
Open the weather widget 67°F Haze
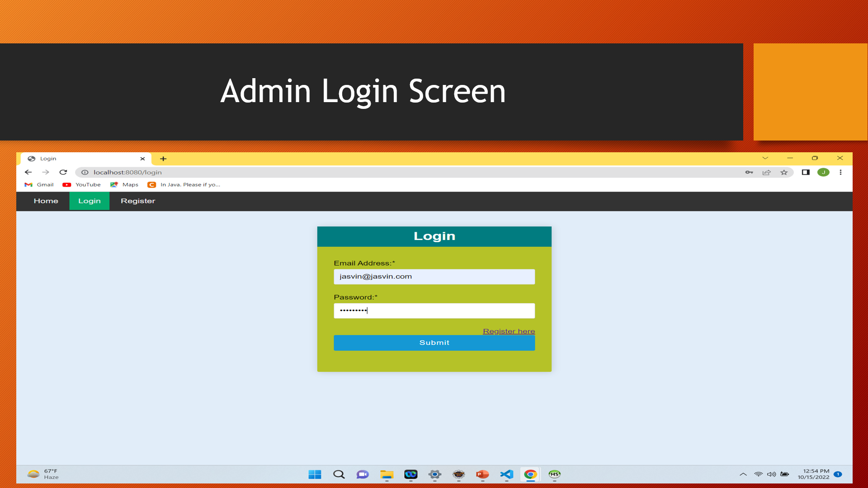[43, 474]
